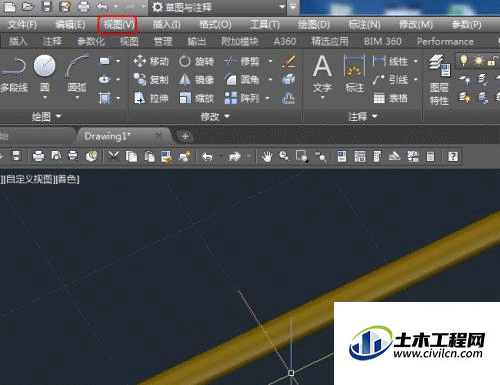The image size is (500, 385).
Task: Select the ellipse tool icon
Action: 105,80
